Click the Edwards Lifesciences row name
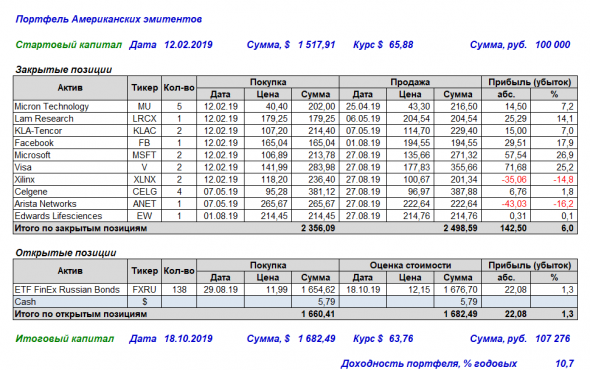 click(x=58, y=216)
